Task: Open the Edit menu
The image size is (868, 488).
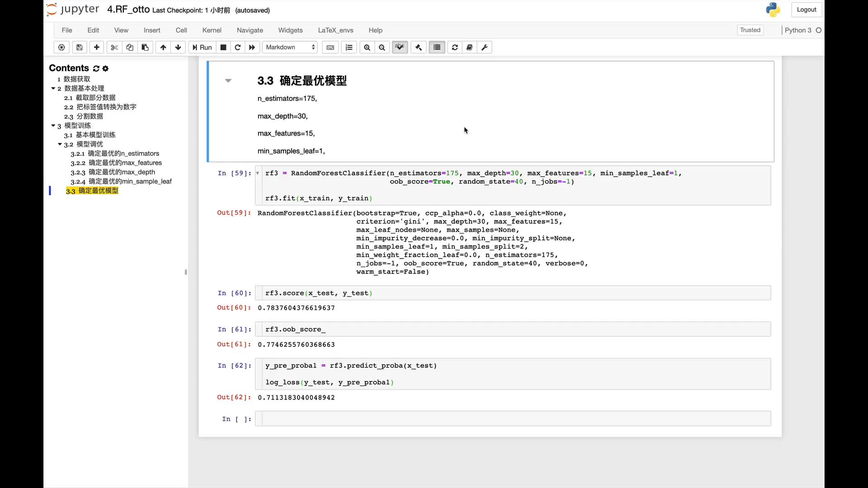Action: click(x=93, y=30)
